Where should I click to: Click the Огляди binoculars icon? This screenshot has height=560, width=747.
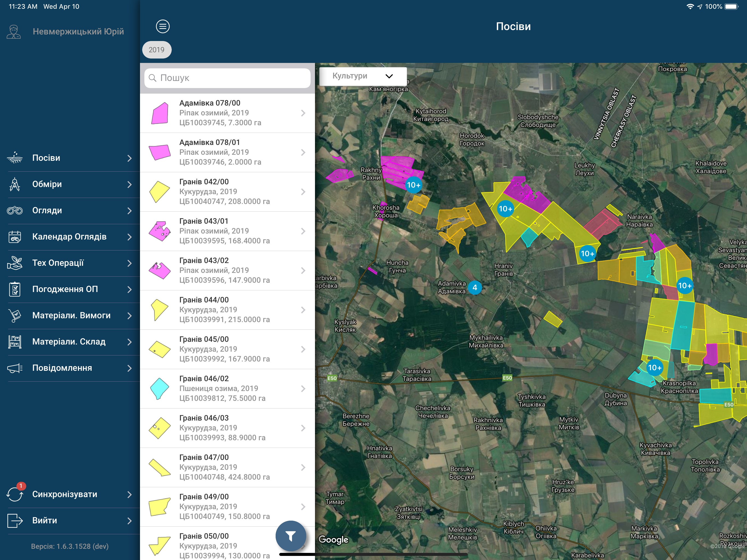pos(14,211)
